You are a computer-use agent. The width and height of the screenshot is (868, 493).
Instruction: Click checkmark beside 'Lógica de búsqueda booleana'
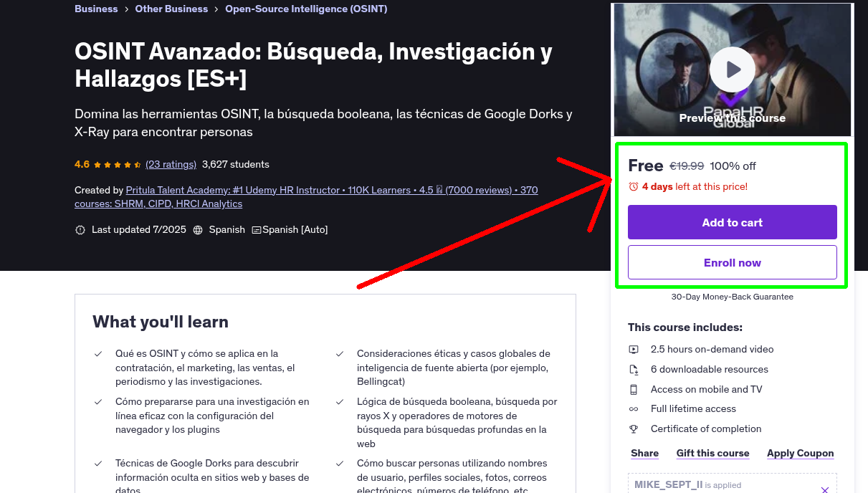pos(340,402)
